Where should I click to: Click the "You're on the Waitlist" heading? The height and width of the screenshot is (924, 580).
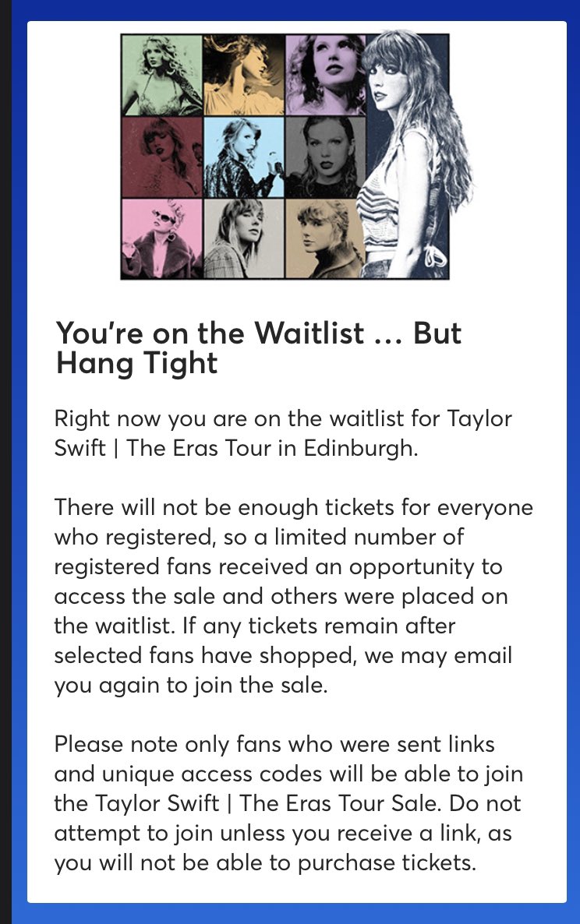(210, 333)
